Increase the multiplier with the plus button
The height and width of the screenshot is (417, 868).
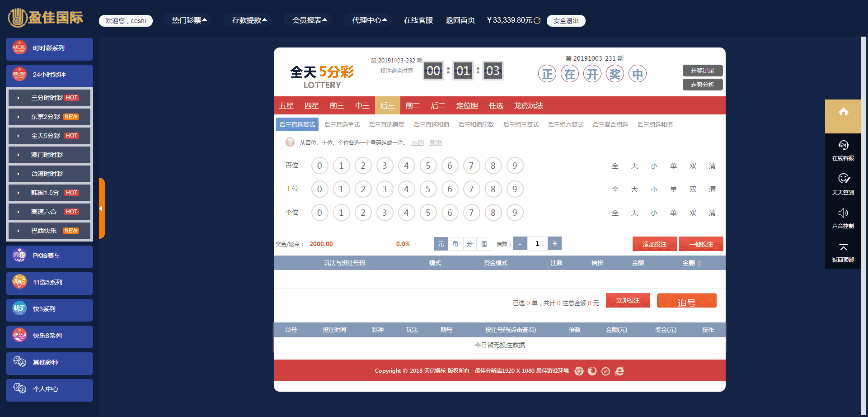point(554,244)
